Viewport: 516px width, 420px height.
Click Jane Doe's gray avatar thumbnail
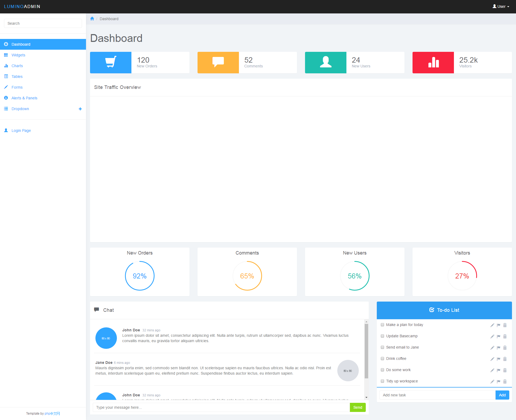(x=348, y=371)
